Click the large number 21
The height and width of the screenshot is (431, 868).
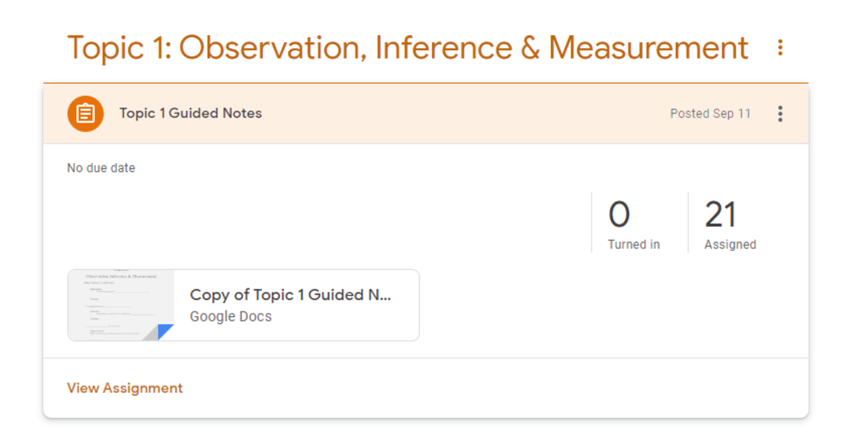point(721,214)
